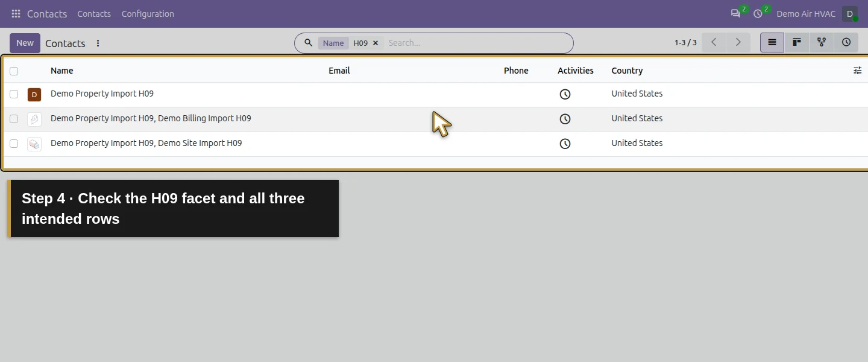Click the Name facet label

coord(333,43)
